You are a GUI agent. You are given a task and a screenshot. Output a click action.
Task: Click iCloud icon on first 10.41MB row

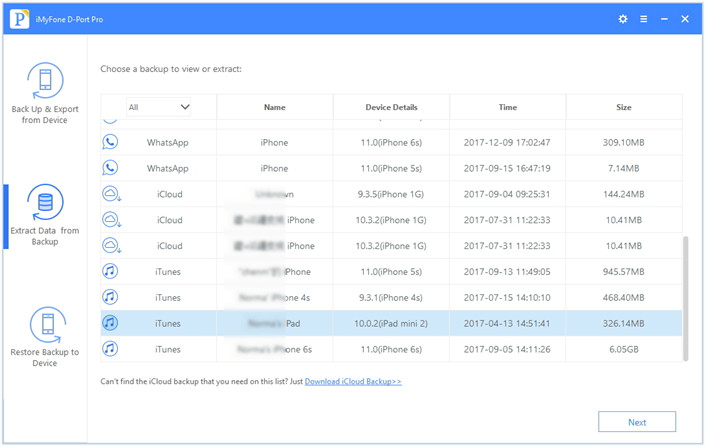coord(111,220)
